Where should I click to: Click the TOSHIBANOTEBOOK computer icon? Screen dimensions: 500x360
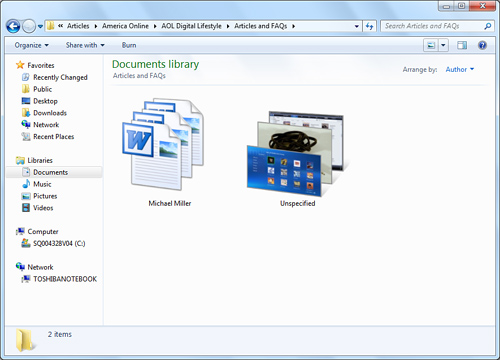(x=26, y=279)
